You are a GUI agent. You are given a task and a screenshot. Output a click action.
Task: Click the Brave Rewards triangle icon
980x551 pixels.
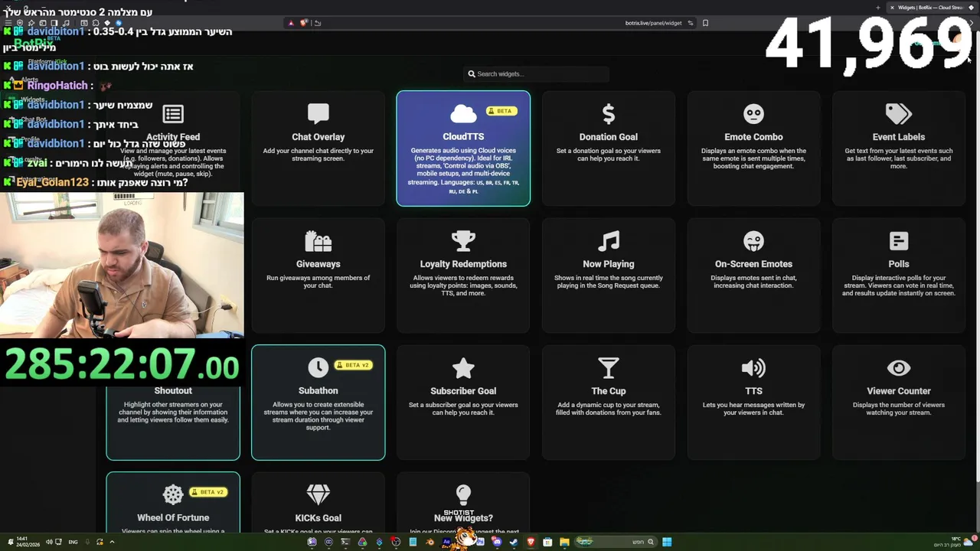291,23
